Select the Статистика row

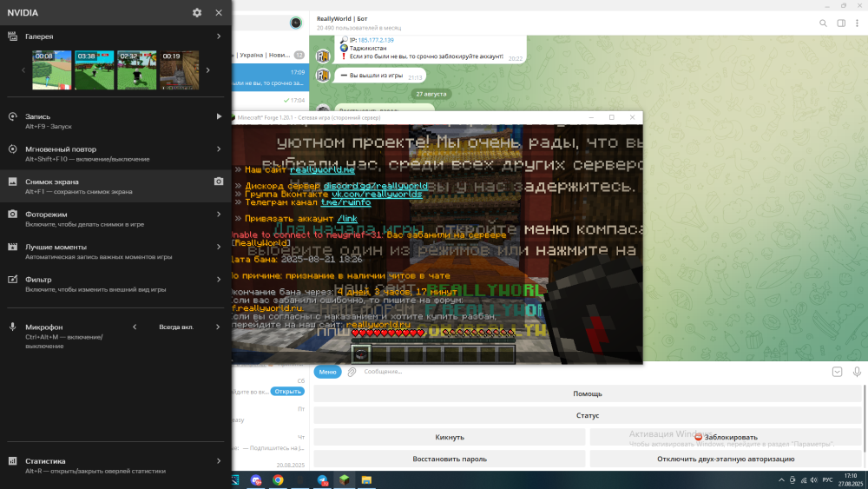click(x=115, y=466)
